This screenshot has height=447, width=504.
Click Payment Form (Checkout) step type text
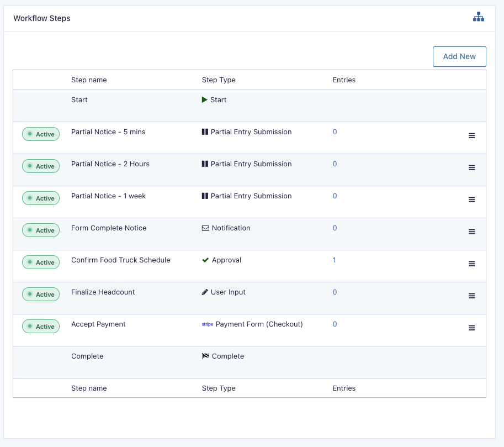tap(259, 324)
